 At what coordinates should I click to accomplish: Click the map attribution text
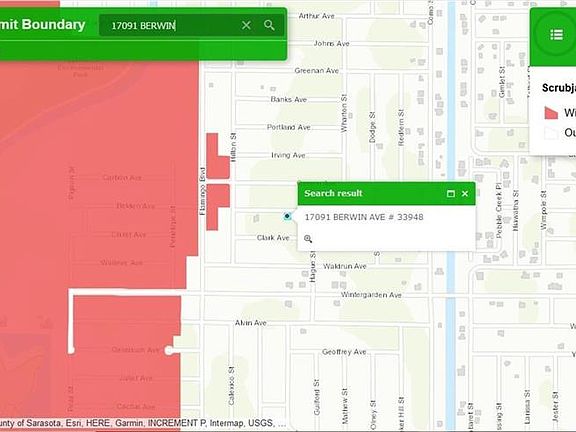[x=143, y=423]
